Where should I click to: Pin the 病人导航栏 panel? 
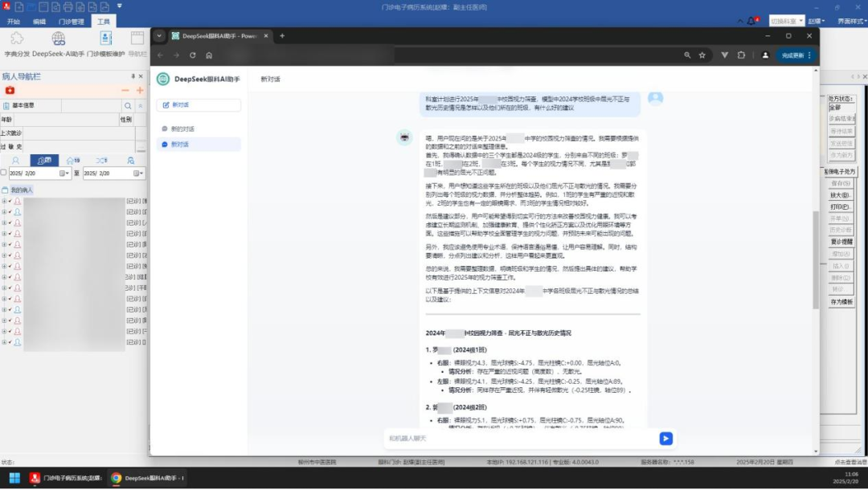[x=133, y=76]
